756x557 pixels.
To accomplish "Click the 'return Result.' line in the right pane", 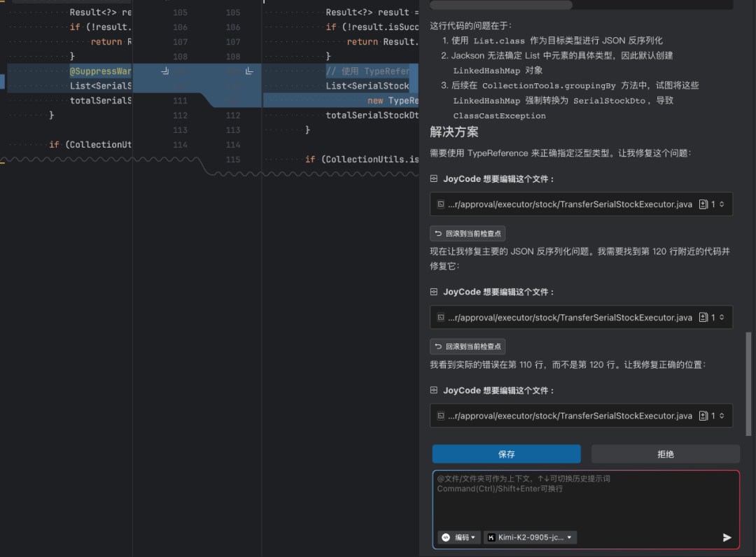I will [x=383, y=42].
